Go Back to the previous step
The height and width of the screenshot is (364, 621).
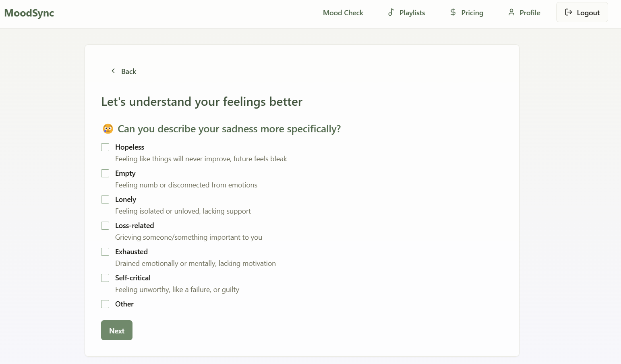(x=124, y=71)
